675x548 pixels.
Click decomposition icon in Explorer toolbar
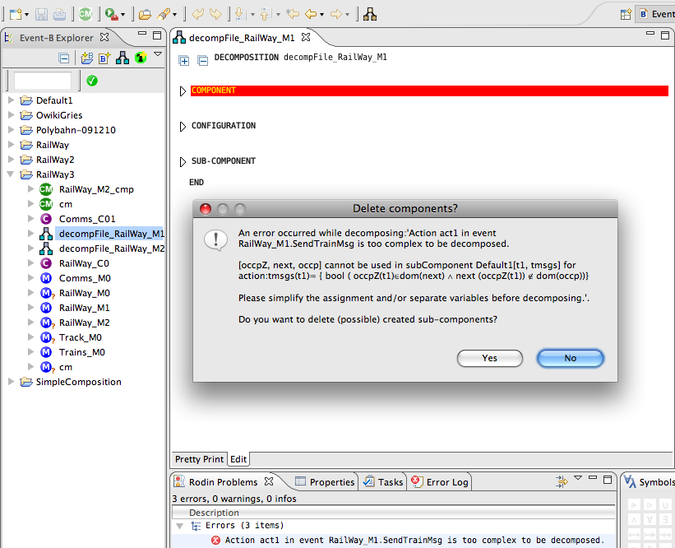tap(122, 58)
